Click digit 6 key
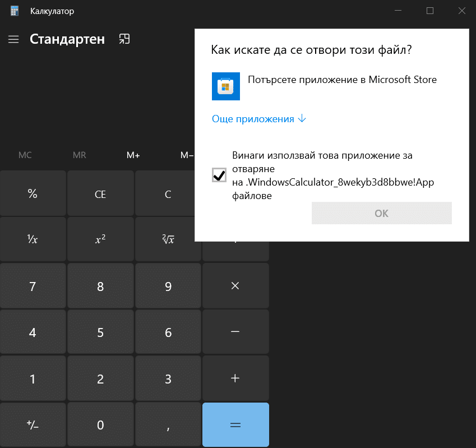 pyautogui.click(x=168, y=332)
